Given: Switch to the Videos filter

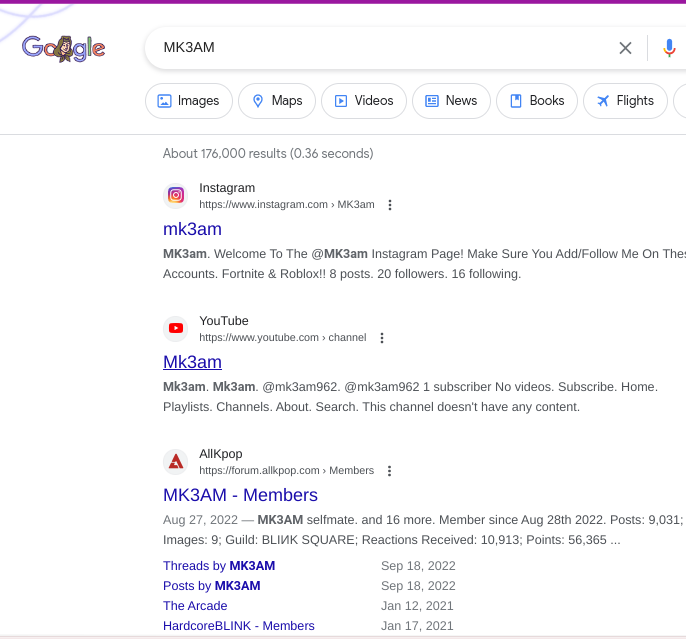Looking at the screenshot, I should click(x=364, y=101).
